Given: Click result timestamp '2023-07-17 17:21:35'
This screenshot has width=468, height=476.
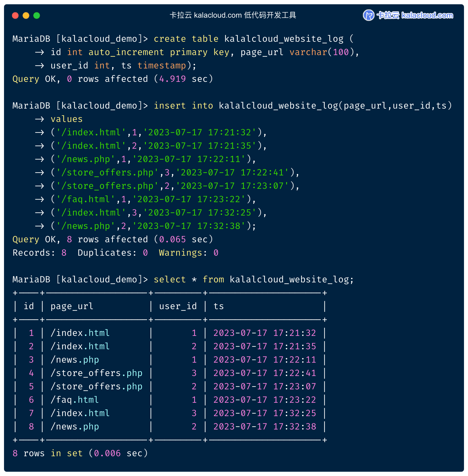Looking at the screenshot, I should tap(264, 346).
